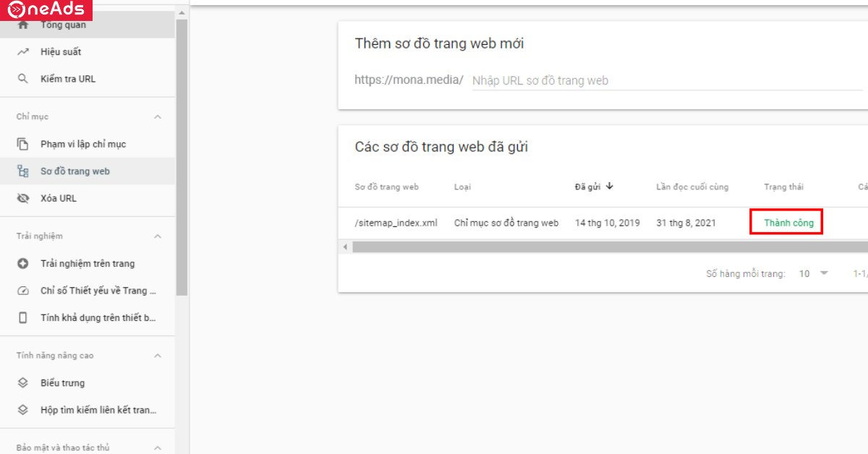Click the speedometer icon beside Chỉ số Thiết yếu
868x454 pixels.
point(23,291)
